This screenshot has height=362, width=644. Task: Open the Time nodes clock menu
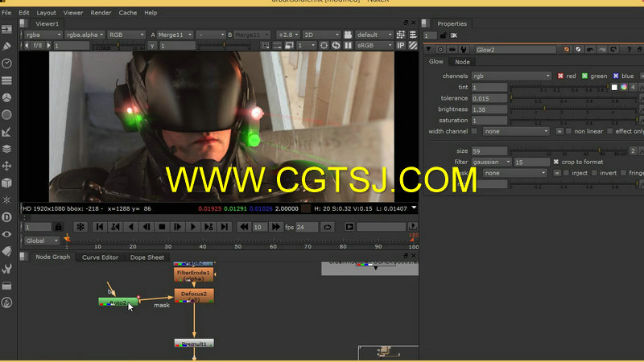(6, 64)
